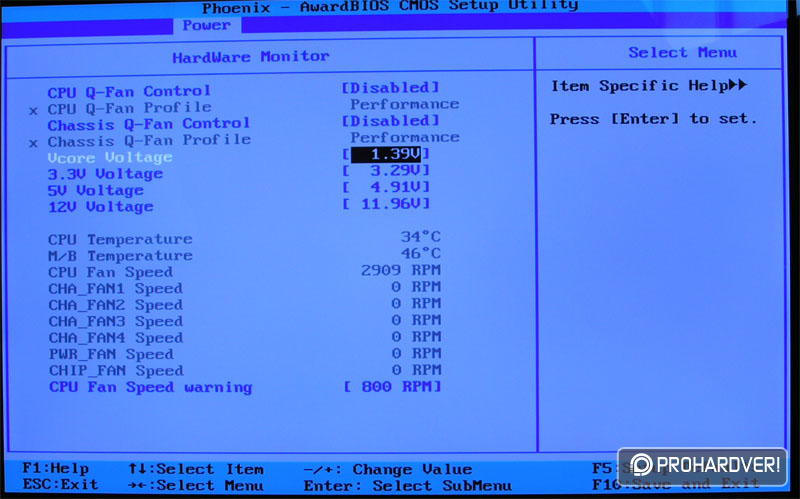
Task: Select the CPU Q-Fan Control setting
Action: (x=129, y=92)
